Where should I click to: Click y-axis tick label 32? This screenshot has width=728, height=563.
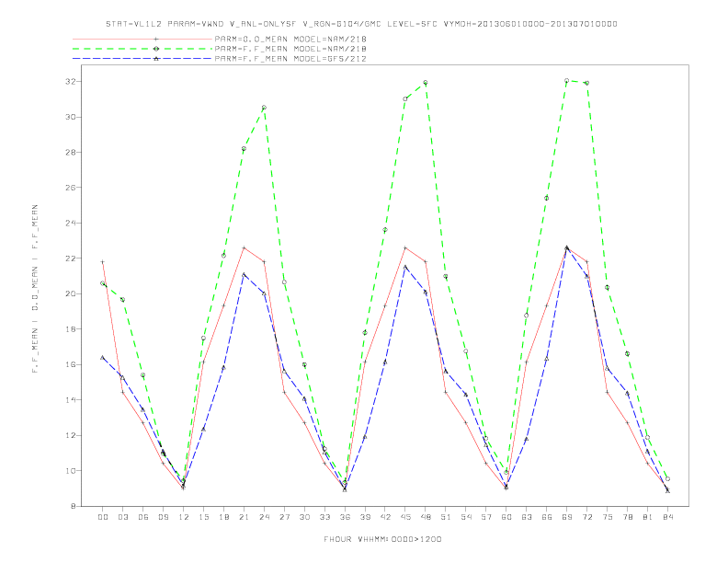click(x=71, y=82)
